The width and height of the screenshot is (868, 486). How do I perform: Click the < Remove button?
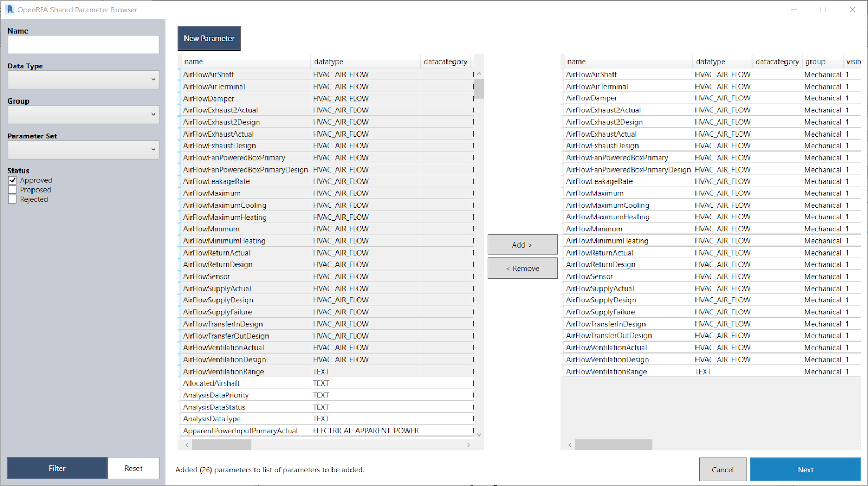tap(522, 268)
